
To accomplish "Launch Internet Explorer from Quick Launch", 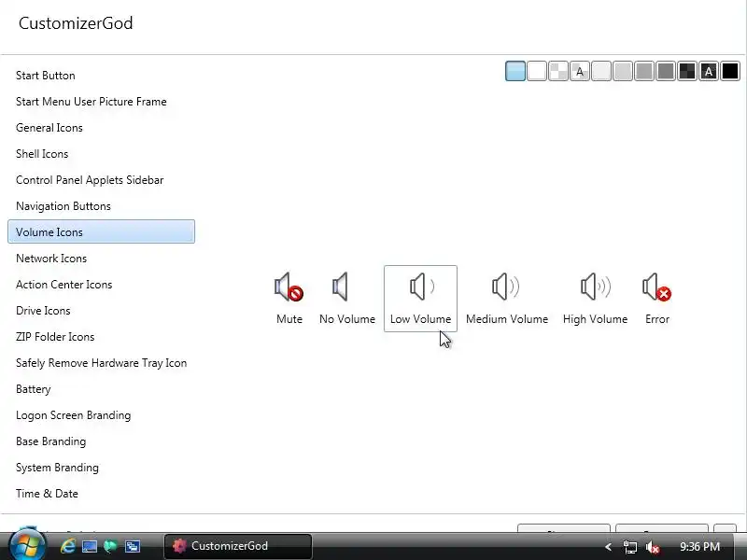I will coord(67,546).
